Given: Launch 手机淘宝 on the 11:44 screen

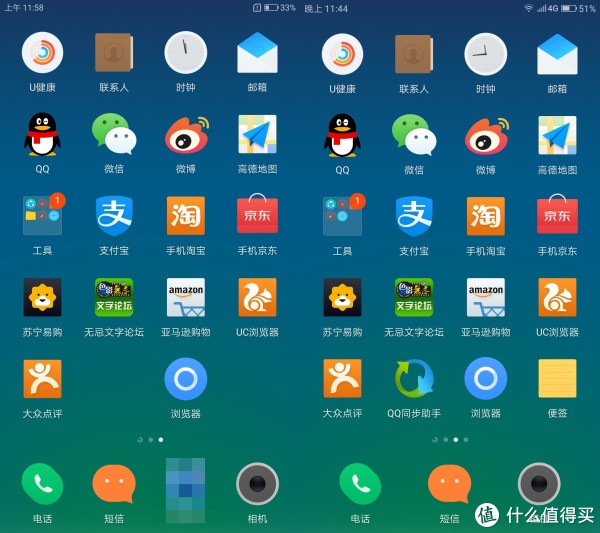Looking at the screenshot, I should pos(486,216).
